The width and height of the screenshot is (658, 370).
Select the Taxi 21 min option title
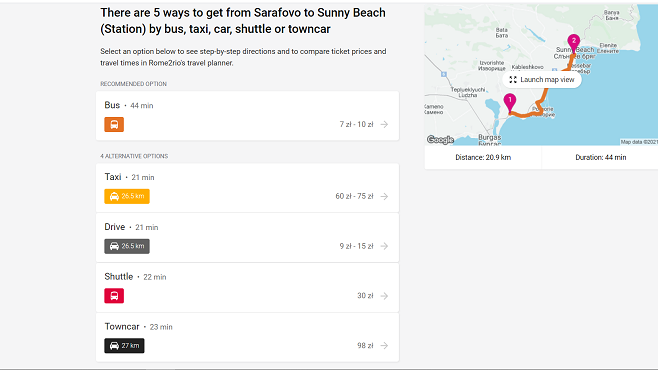(x=129, y=177)
